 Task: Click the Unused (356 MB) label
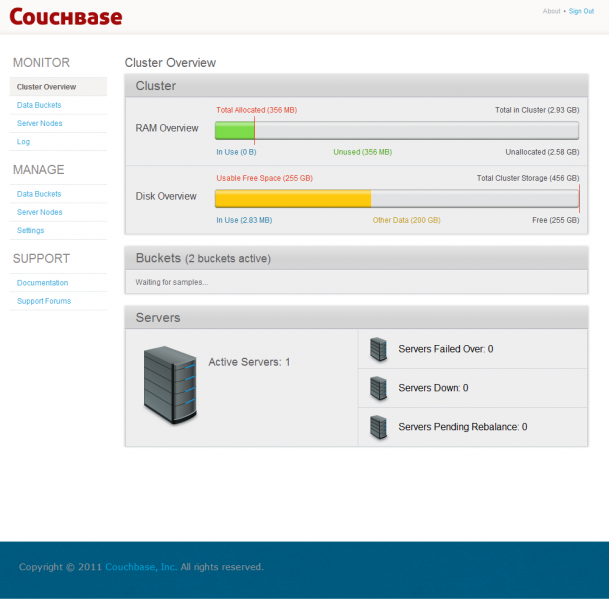pos(362,152)
